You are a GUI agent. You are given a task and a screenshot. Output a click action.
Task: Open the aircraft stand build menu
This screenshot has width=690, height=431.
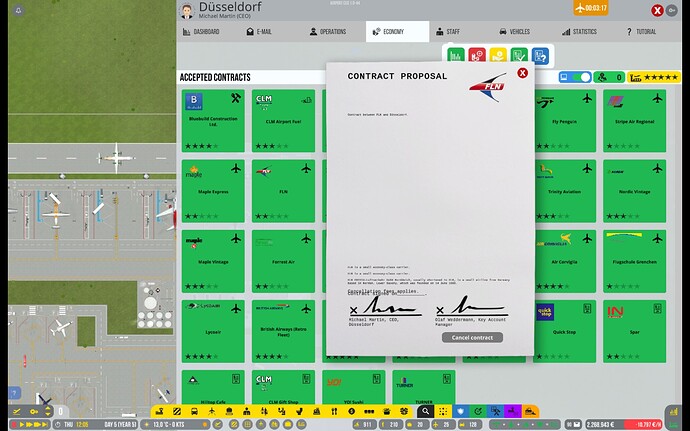tap(212, 411)
